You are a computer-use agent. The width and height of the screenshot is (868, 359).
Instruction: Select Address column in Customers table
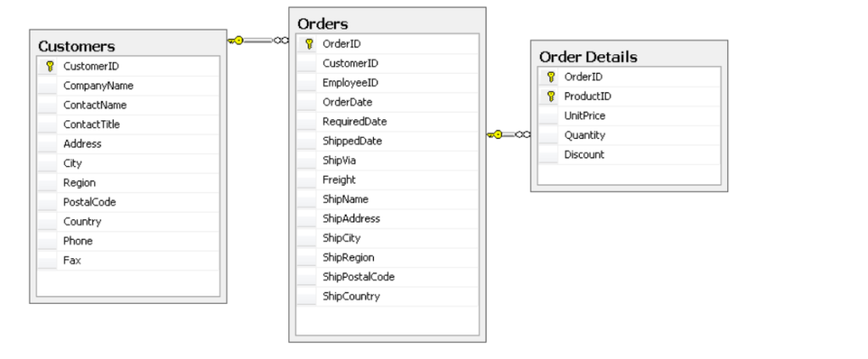(x=128, y=144)
